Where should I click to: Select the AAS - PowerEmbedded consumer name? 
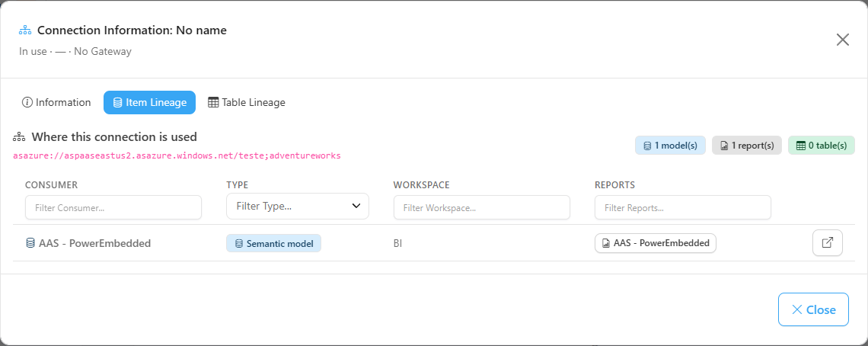coord(94,243)
